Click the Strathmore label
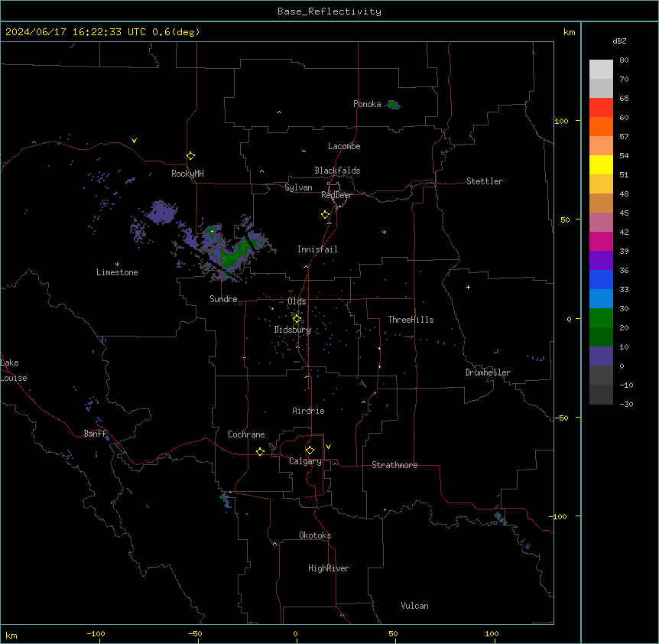Viewport: 659px width, 644px height. click(x=394, y=465)
